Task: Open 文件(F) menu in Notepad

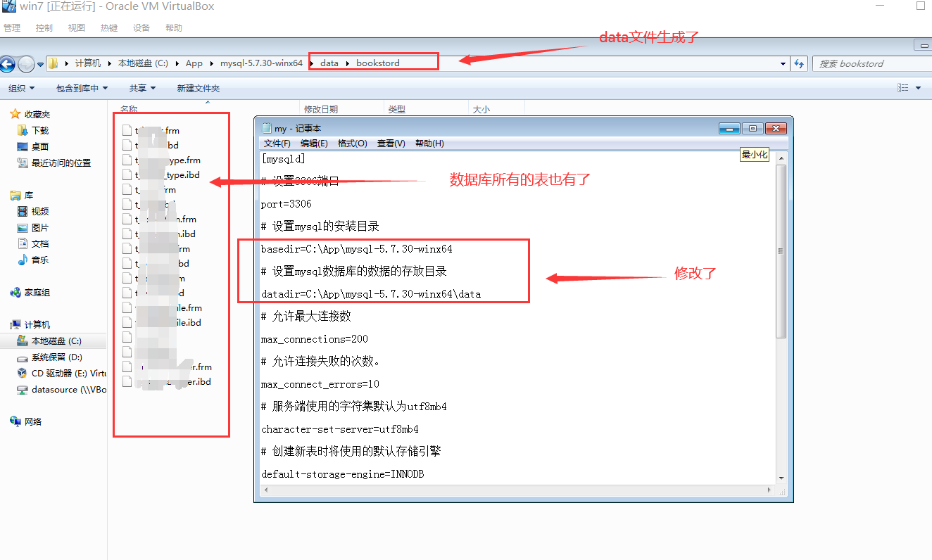Action: tap(277, 143)
